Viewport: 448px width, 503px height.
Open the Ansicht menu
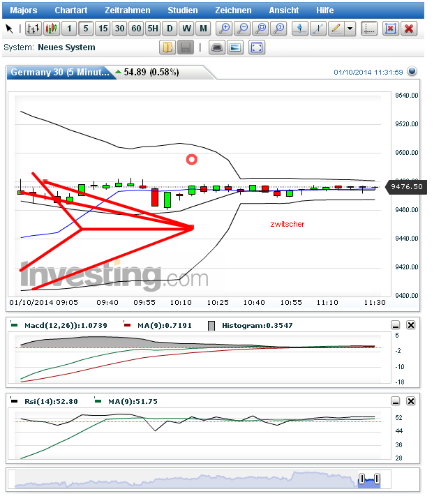pos(284,10)
